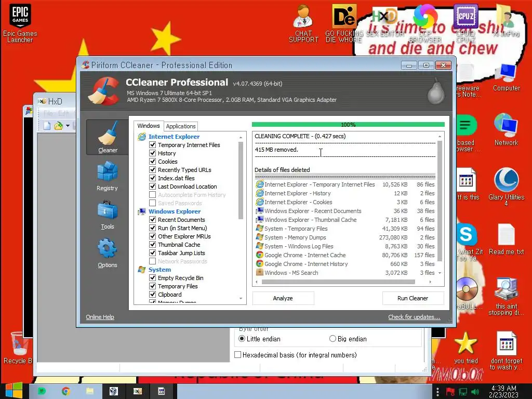Open HxD open-file dropdown arrow
Viewport: 532px width, 399px height.
68,126
